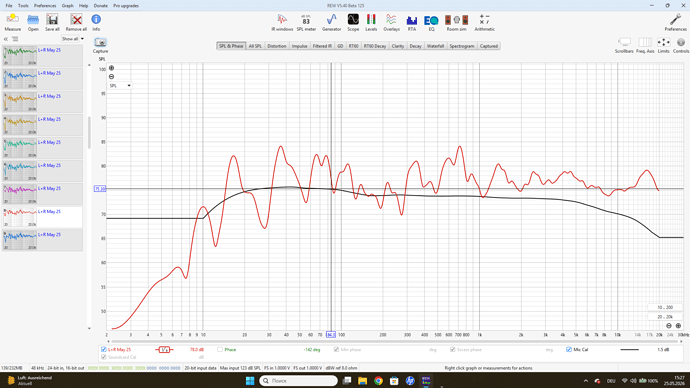This screenshot has height=388, width=690.
Task: Open the Room sim tool
Action: click(x=456, y=22)
